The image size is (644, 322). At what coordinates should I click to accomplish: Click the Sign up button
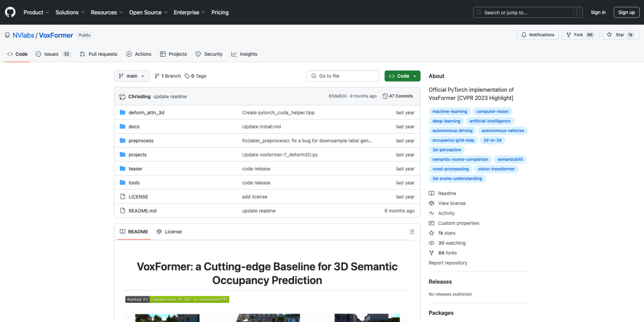coord(626,12)
